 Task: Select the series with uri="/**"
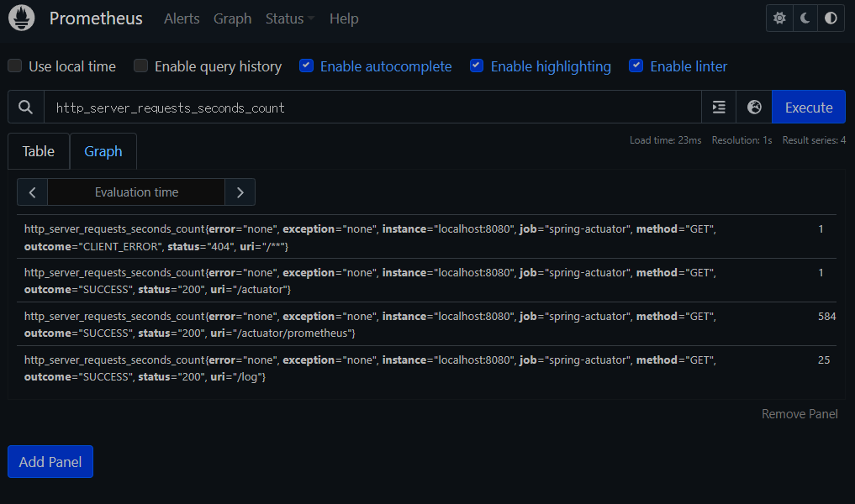[426, 238]
